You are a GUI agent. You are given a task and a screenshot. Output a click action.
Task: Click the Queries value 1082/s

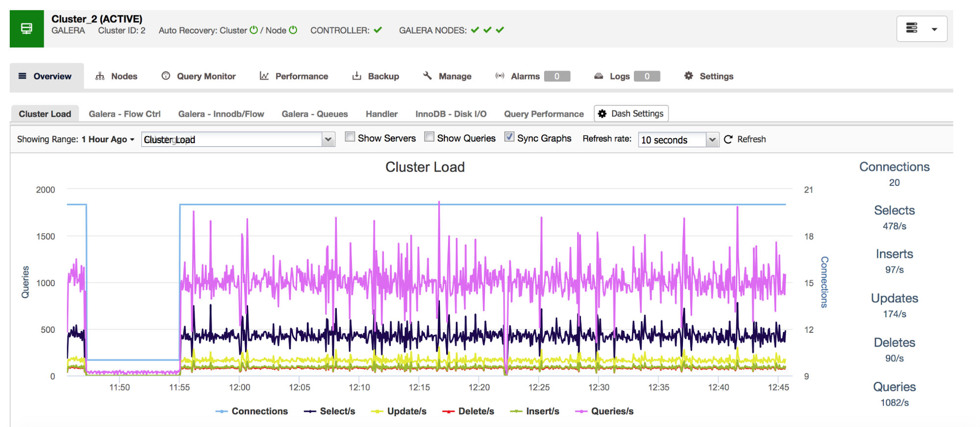tap(894, 402)
